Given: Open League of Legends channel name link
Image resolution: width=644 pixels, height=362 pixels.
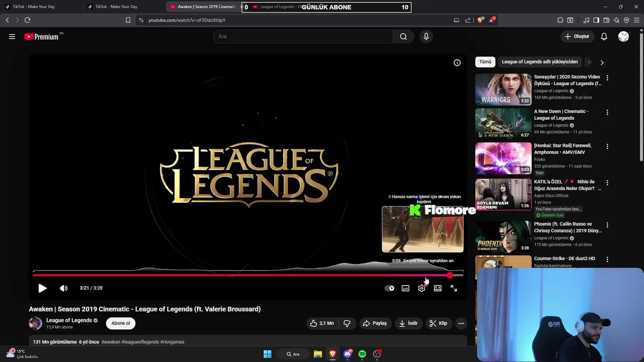Looking at the screenshot, I should pos(69,320).
